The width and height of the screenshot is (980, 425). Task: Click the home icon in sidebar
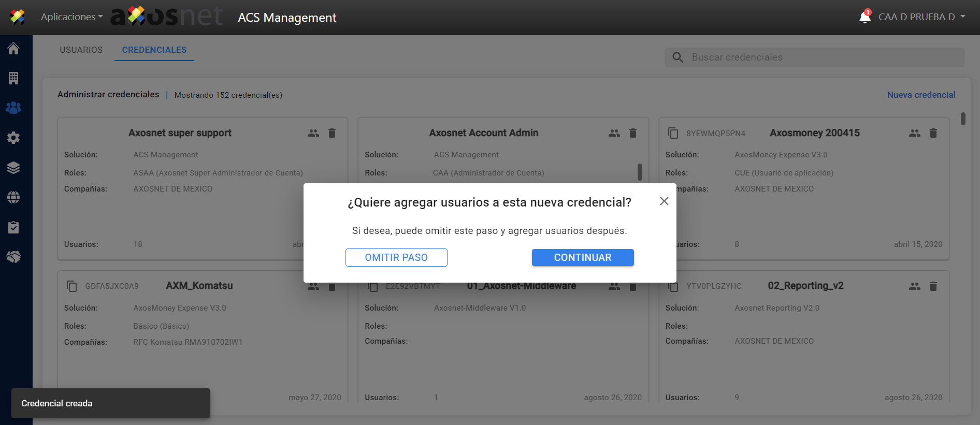tap(13, 49)
